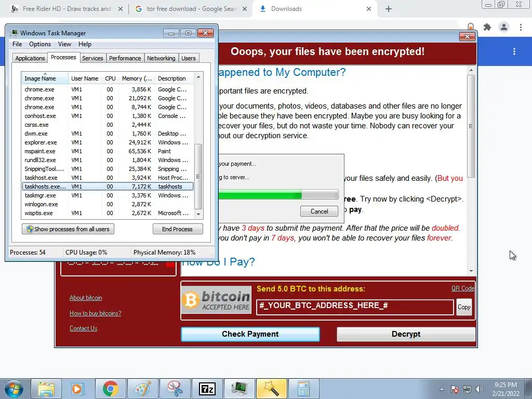
Task: Close the Google Search tab
Action: click(x=245, y=9)
